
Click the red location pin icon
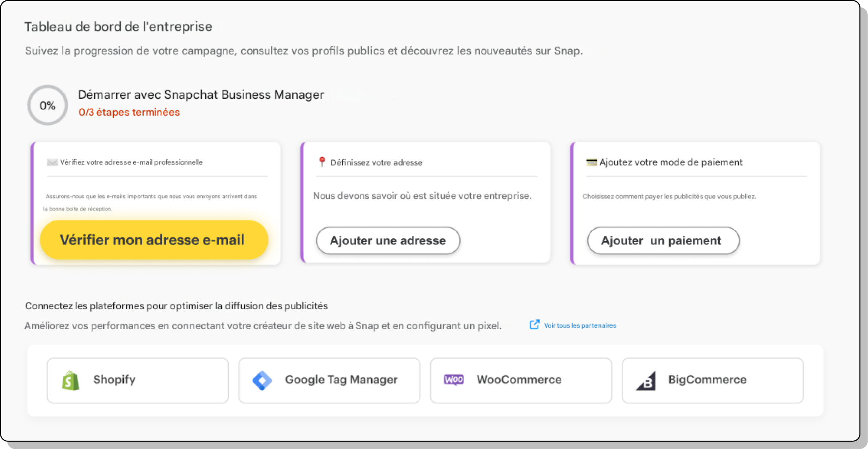(x=322, y=162)
